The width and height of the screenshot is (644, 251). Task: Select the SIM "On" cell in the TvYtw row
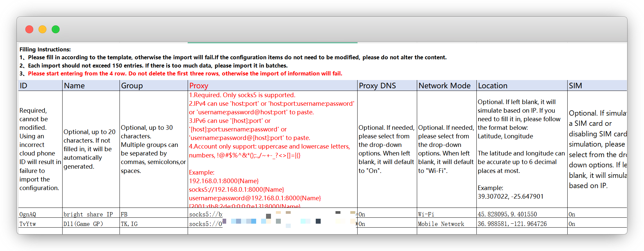(x=597, y=223)
